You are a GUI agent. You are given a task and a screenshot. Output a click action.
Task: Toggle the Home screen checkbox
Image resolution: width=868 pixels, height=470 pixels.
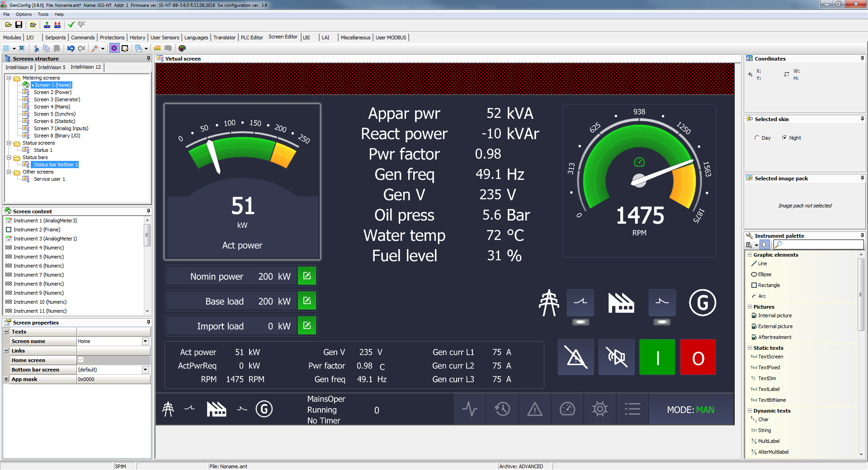pos(81,360)
